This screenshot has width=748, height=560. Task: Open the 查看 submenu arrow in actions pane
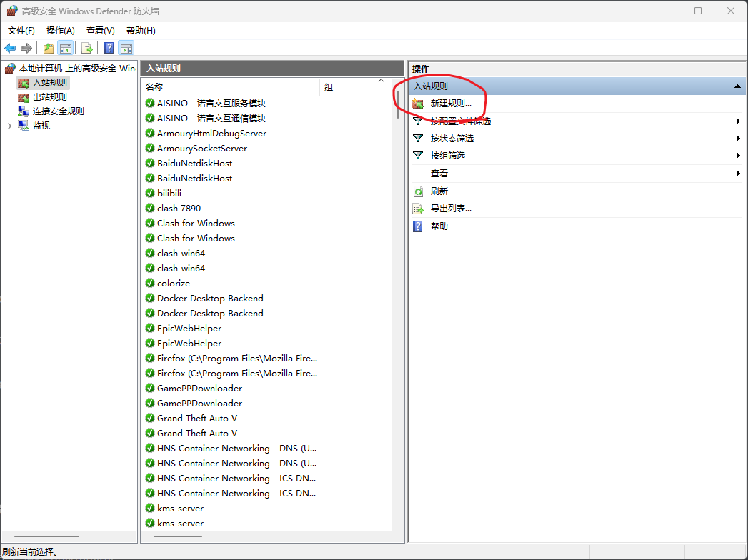[x=738, y=173]
